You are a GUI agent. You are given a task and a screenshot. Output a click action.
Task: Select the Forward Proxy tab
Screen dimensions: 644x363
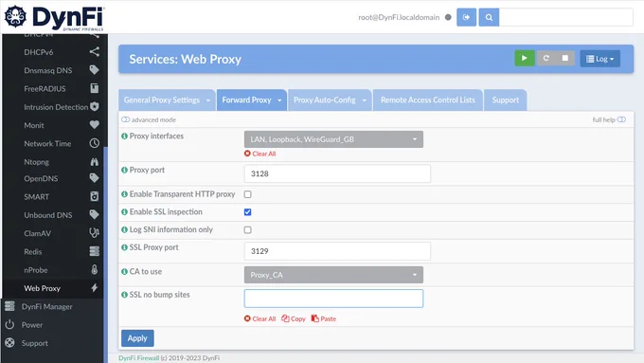click(246, 100)
